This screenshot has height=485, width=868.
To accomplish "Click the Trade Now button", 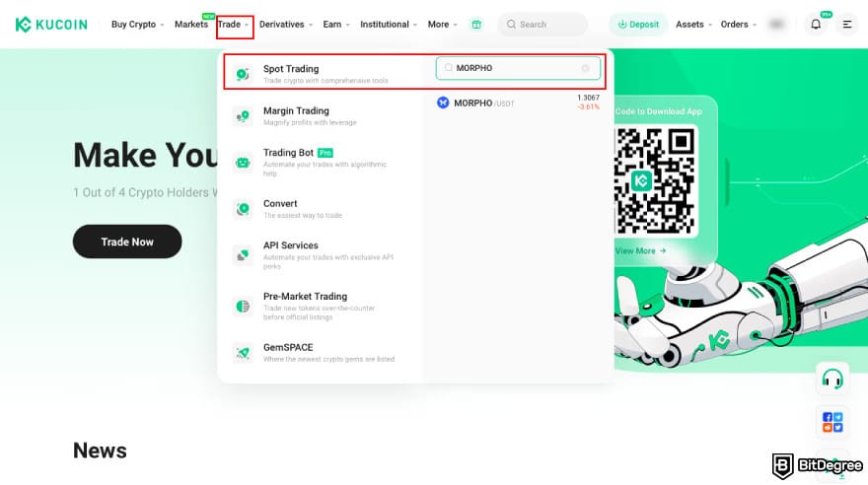I will click(x=127, y=242).
